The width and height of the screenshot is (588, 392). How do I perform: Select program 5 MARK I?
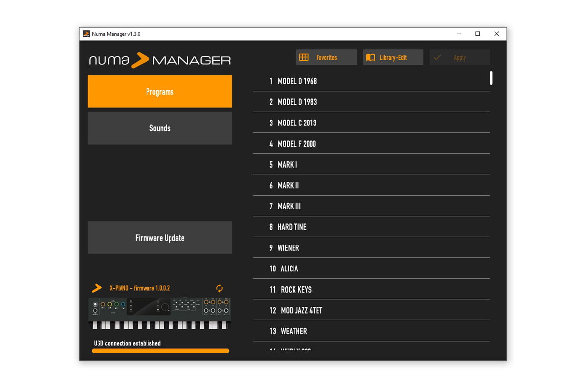(371, 165)
